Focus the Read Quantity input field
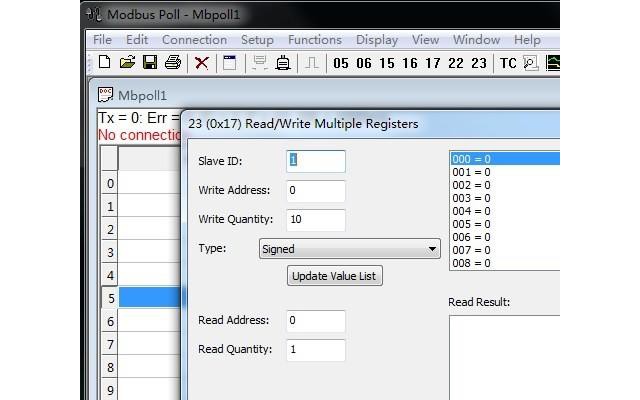 [x=316, y=350]
